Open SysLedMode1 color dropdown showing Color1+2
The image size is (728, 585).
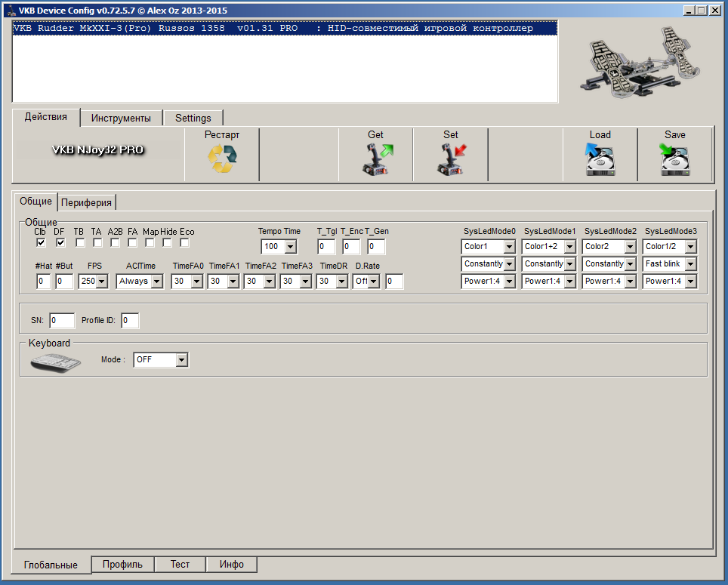click(x=569, y=246)
